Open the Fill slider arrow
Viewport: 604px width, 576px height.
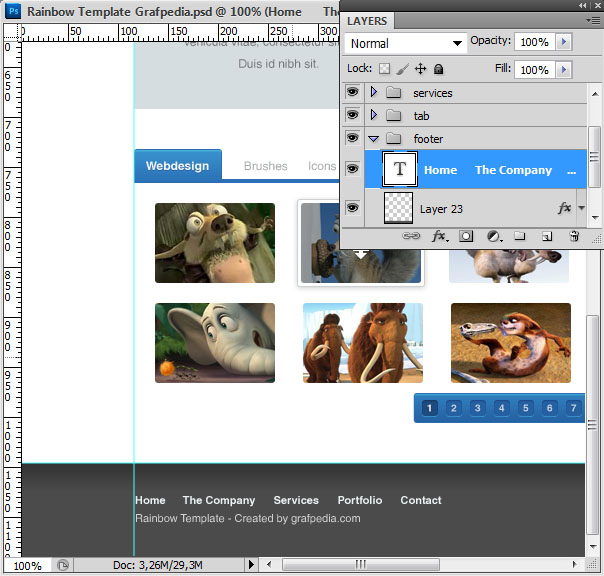click(x=564, y=70)
